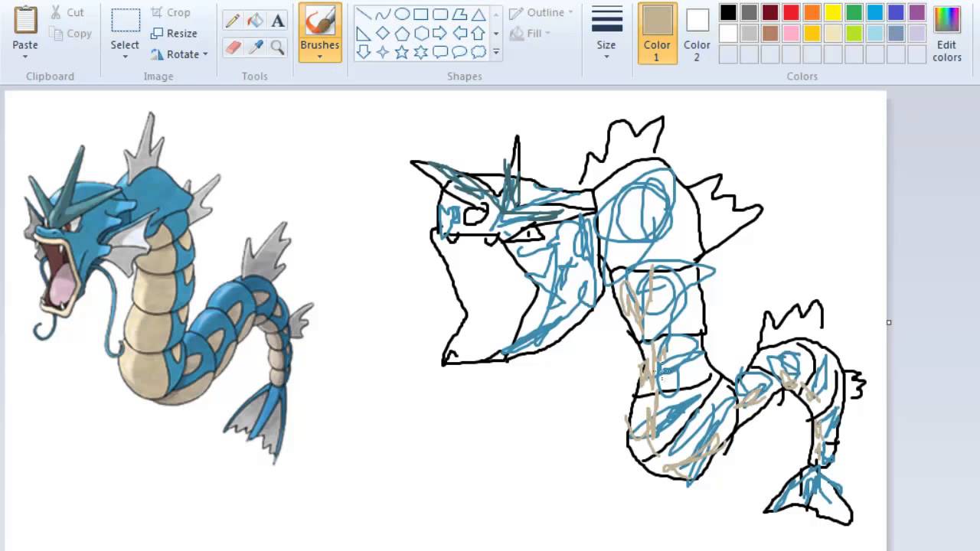980x551 pixels.
Task: Expand the Shapes gallery list
Action: (x=496, y=51)
